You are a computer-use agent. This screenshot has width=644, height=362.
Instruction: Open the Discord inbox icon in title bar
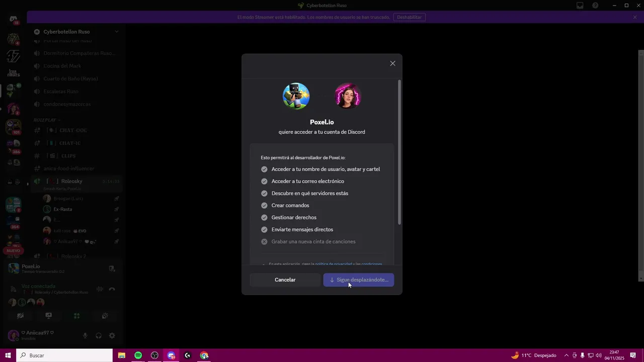tap(580, 6)
